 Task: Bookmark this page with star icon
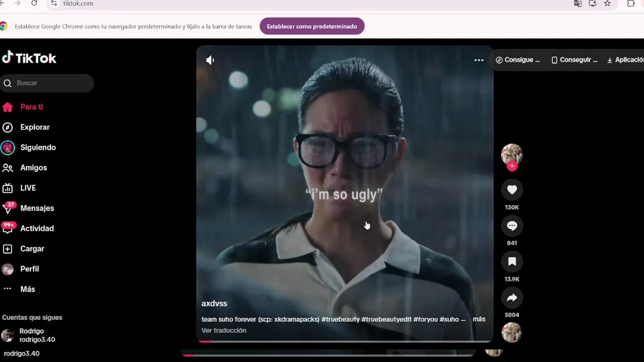[607, 3]
